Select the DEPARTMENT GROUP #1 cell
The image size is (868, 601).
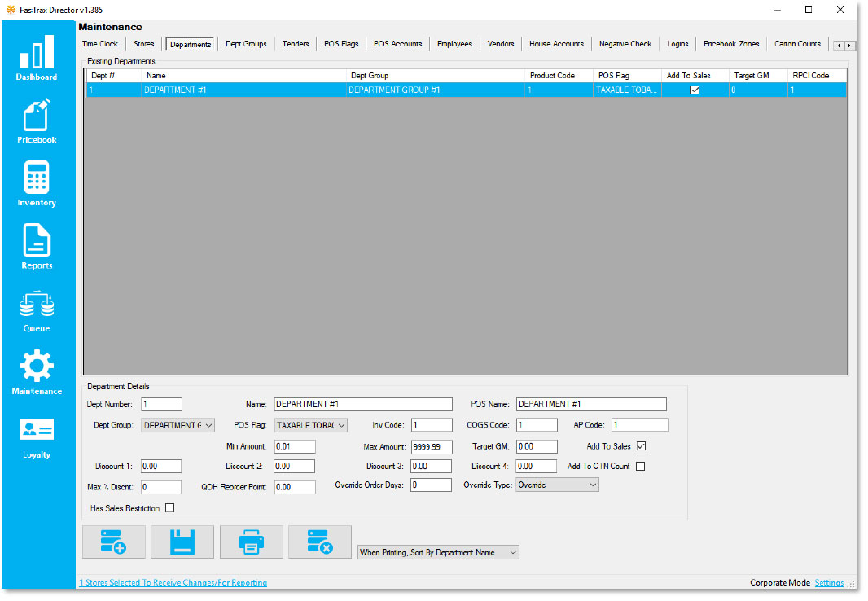[436, 90]
